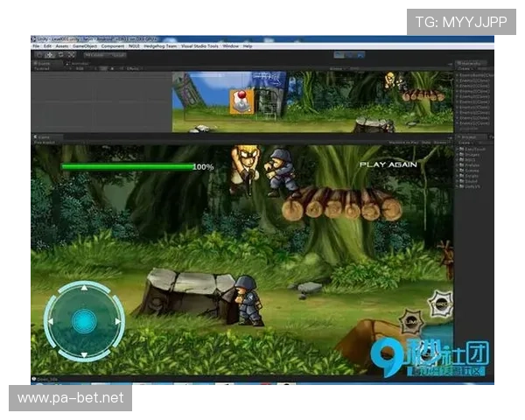Click the green health bar at 100%
This screenshot has height=420, width=525.
pyautogui.click(x=128, y=166)
